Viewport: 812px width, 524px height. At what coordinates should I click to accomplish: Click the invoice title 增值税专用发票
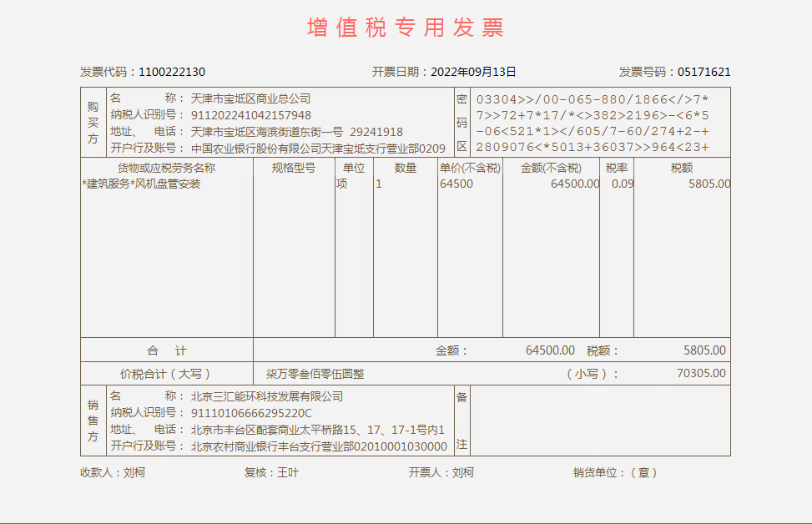coord(406,28)
